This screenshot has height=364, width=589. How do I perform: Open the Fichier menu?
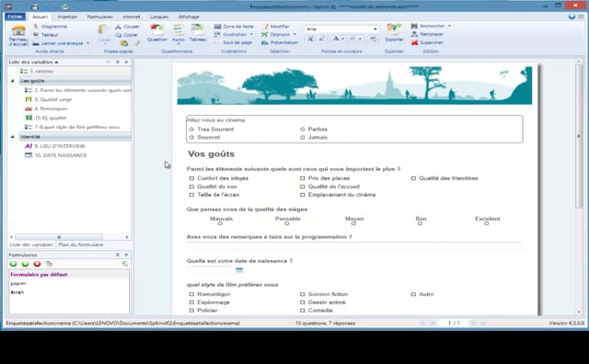click(15, 17)
